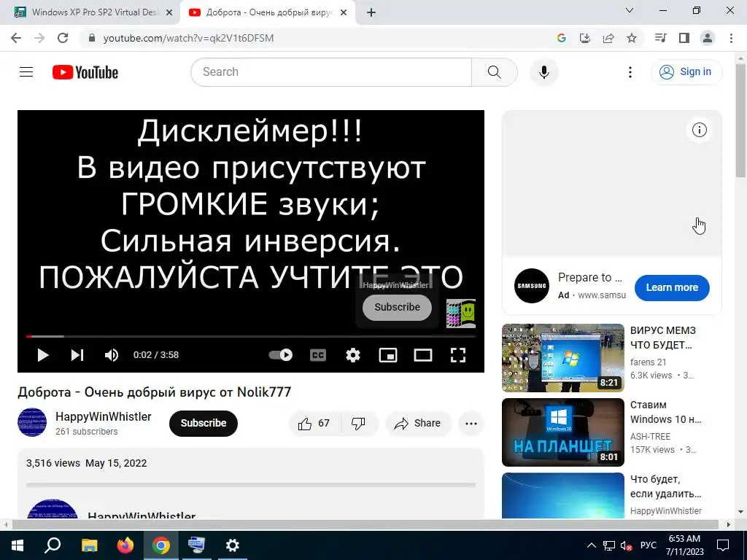This screenshot has width=747, height=560.
Task: Open taskbar search
Action: point(53,545)
